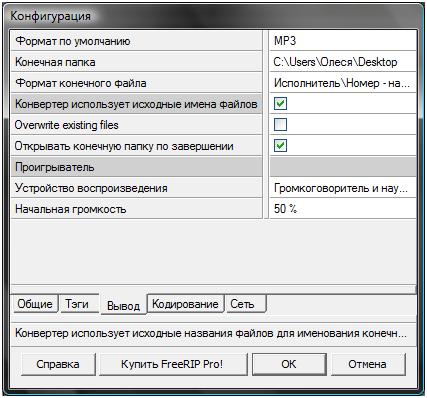Switch to the Общие tab
Viewport: 427px width, 398px height.
(x=35, y=304)
